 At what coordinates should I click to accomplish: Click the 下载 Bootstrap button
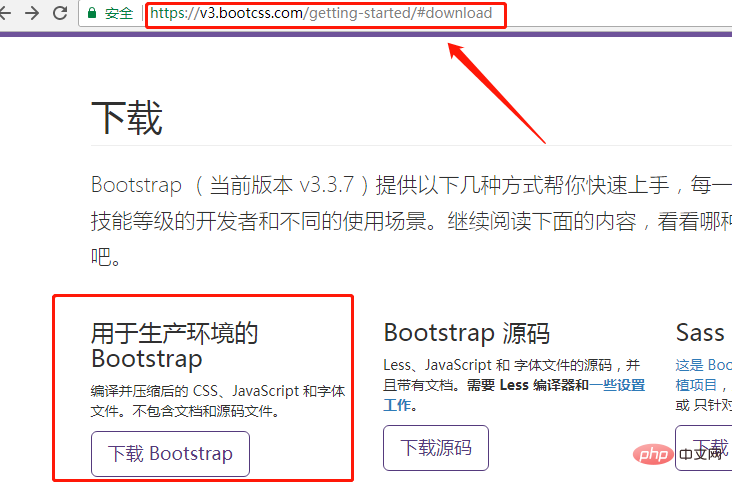coord(170,454)
